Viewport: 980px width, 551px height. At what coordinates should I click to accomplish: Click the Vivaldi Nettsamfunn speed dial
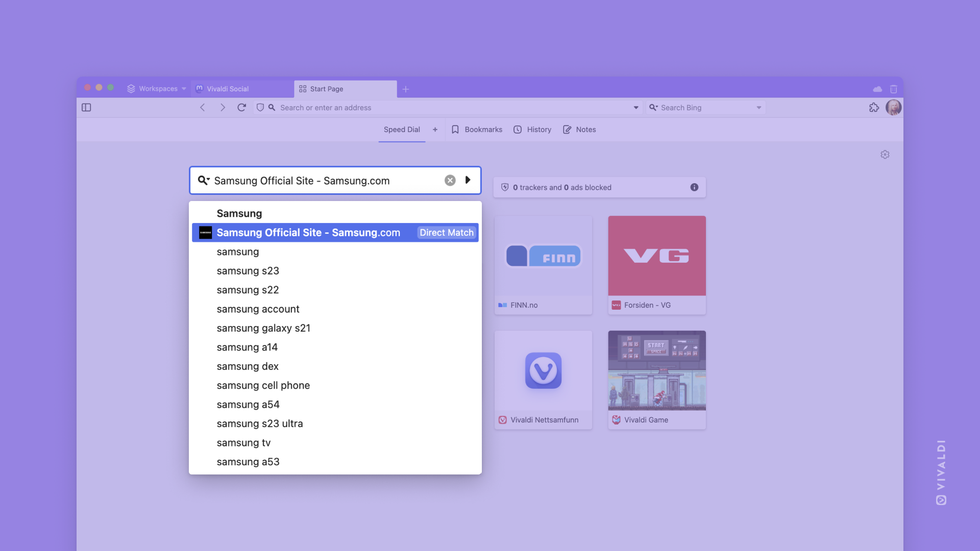tap(543, 379)
